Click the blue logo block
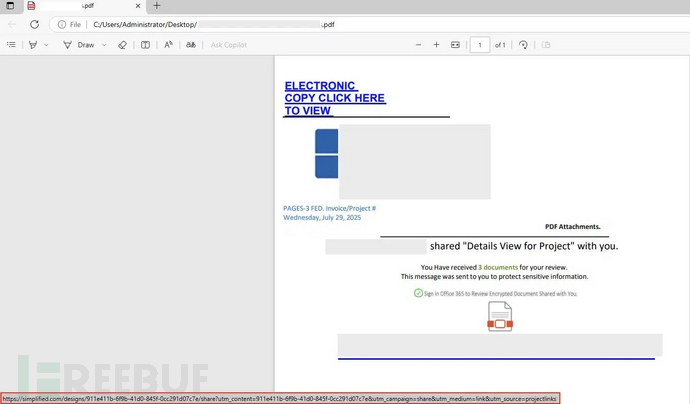Image resolution: width=690 pixels, height=404 pixels. tap(327, 154)
